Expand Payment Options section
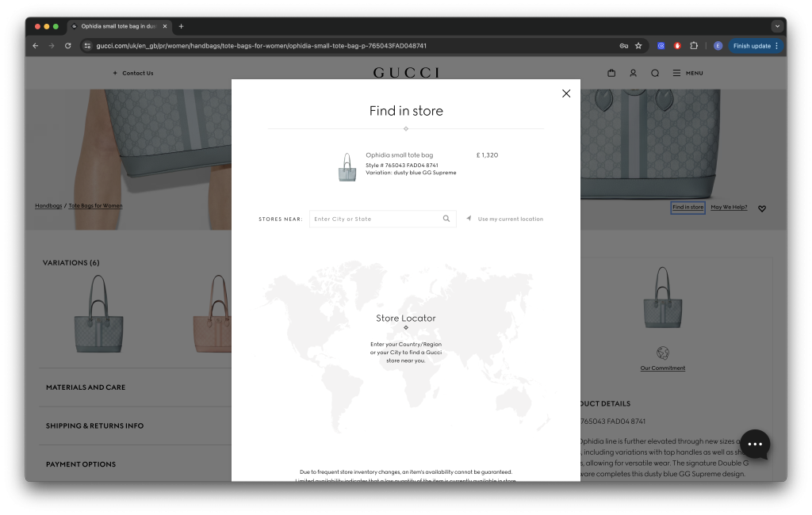The height and width of the screenshot is (515, 812). [x=81, y=464]
